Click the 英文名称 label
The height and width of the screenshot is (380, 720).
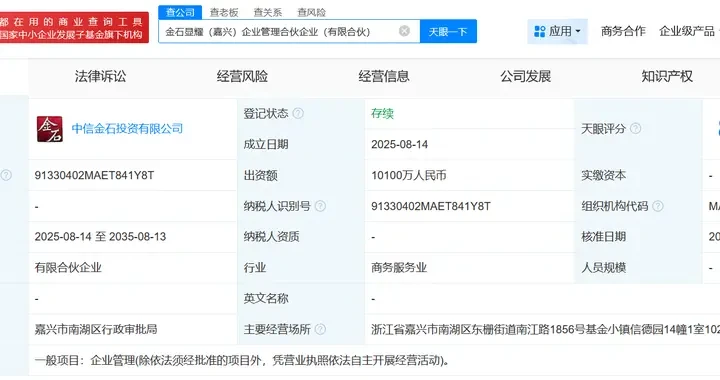pos(266,298)
